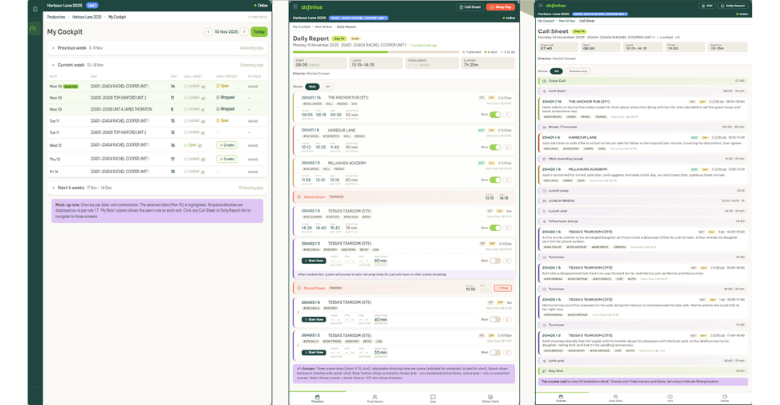Open Other Units tab icon in Daily Report
The height and width of the screenshot is (405, 780).
490,397
